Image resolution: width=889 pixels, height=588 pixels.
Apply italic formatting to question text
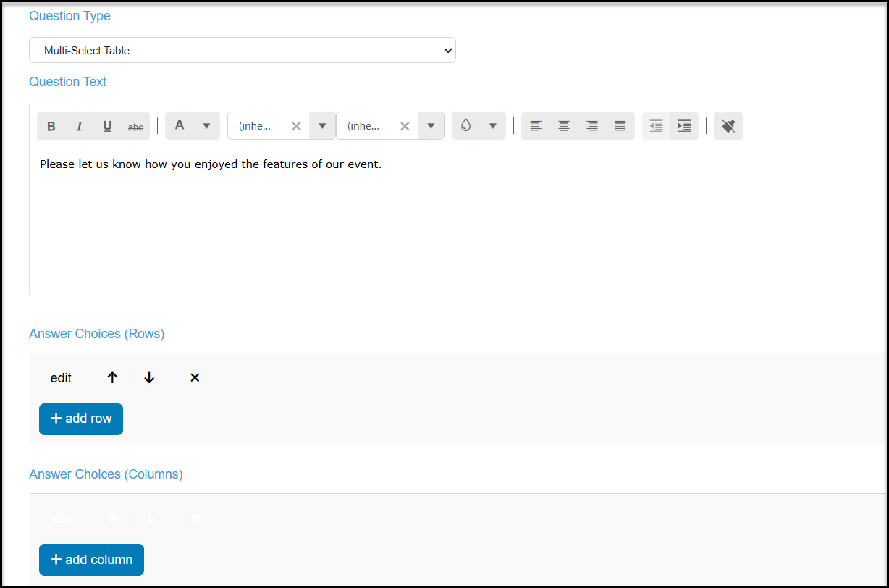coord(80,126)
